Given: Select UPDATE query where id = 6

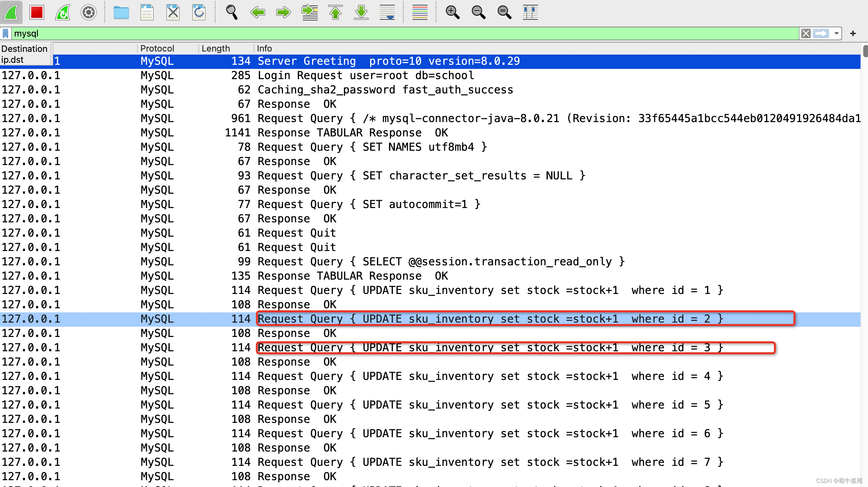Looking at the screenshot, I should [430, 433].
